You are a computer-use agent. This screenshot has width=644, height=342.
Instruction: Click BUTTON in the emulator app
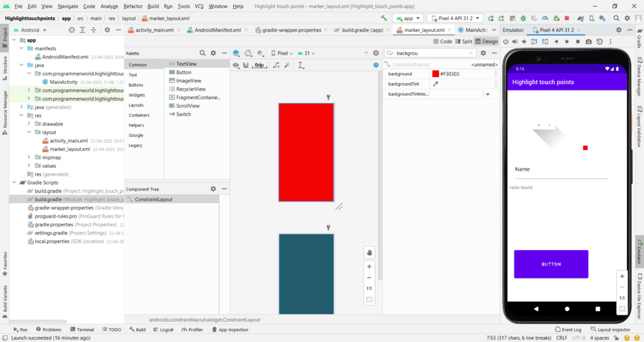pyautogui.click(x=551, y=264)
